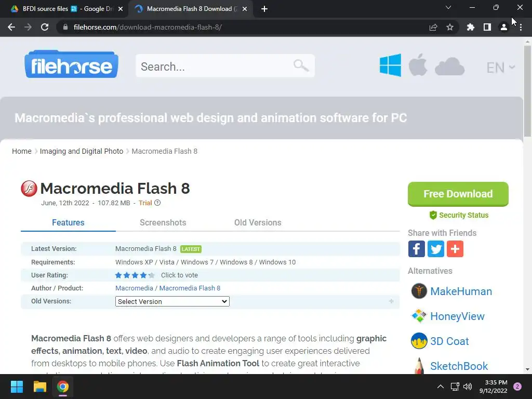View site information lock icon
Viewport: 532px width, 399px height.
(65, 27)
